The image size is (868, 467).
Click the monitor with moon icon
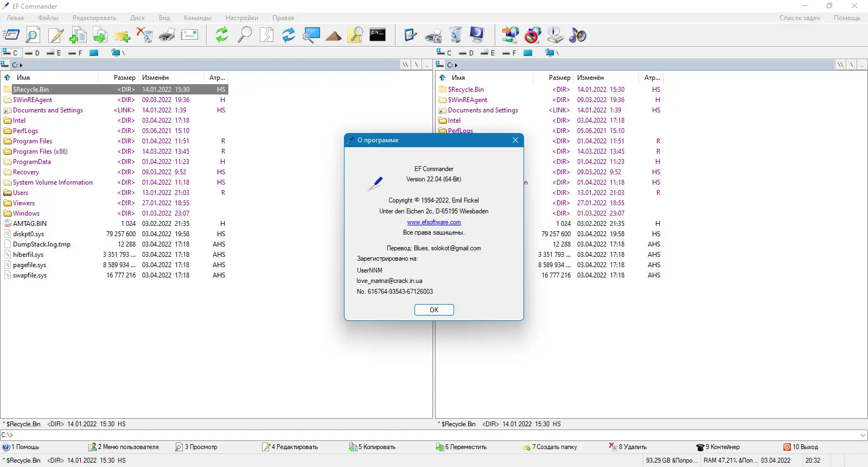(x=477, y=35)
